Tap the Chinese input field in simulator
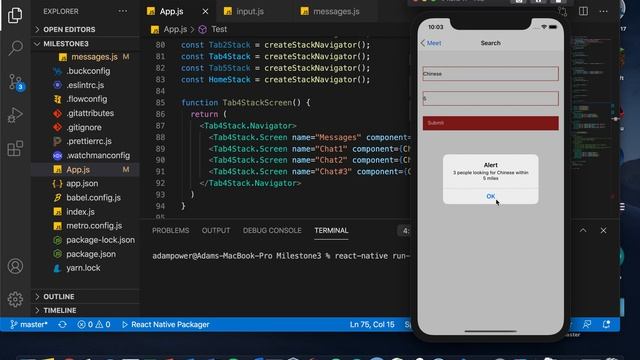Screen dimensions: 640x360 click(x=491, y=74)
